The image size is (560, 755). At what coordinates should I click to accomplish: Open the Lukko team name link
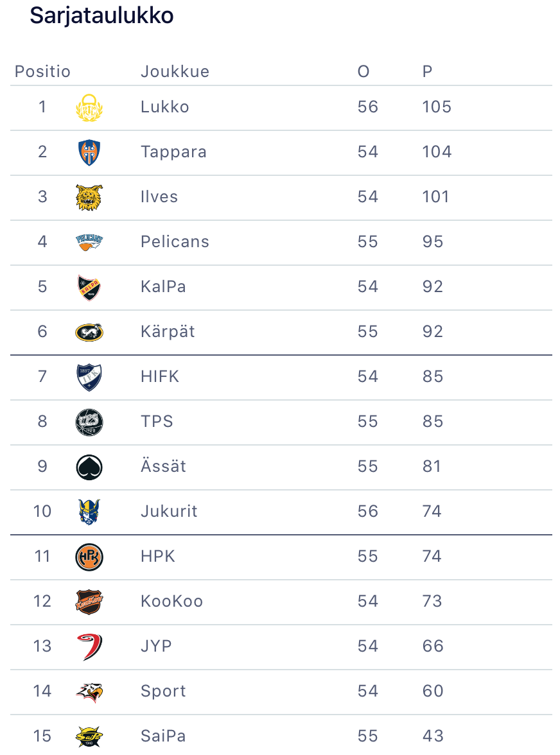(x=165, y=107)
